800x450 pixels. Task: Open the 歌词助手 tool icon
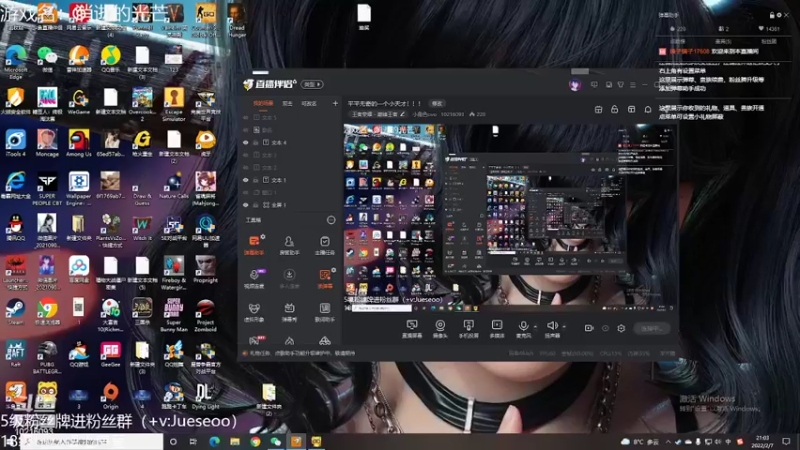click(324, 312)
